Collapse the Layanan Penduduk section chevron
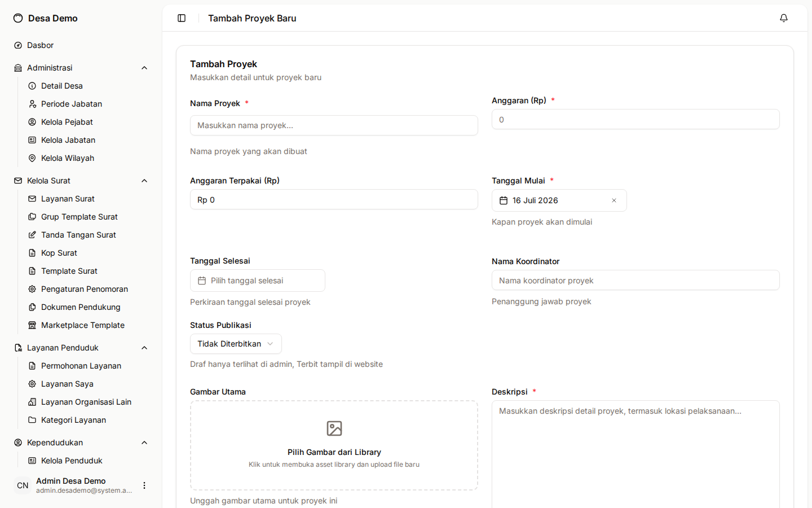The width and height of the screenshot is (812, 508). tap(144, 348)
